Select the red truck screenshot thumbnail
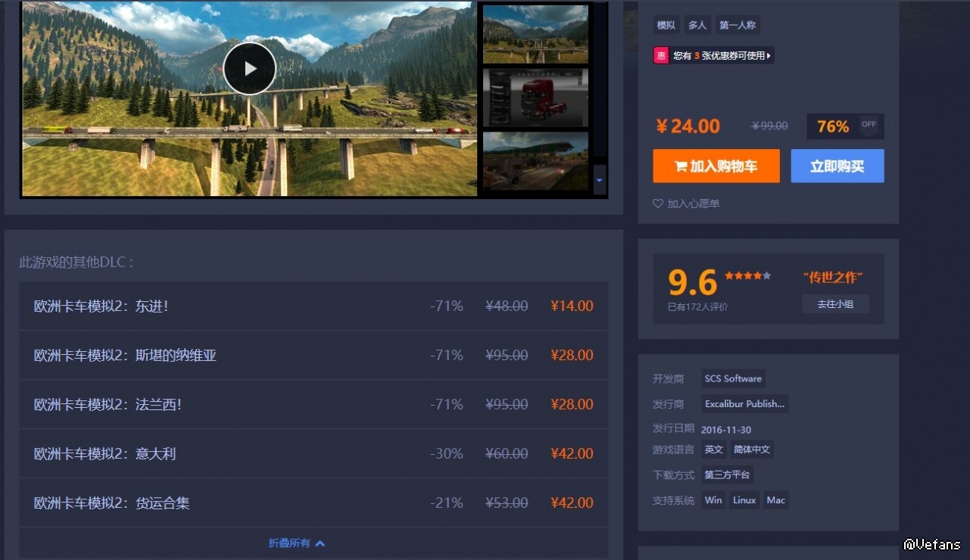 click(x=535, y=98)
